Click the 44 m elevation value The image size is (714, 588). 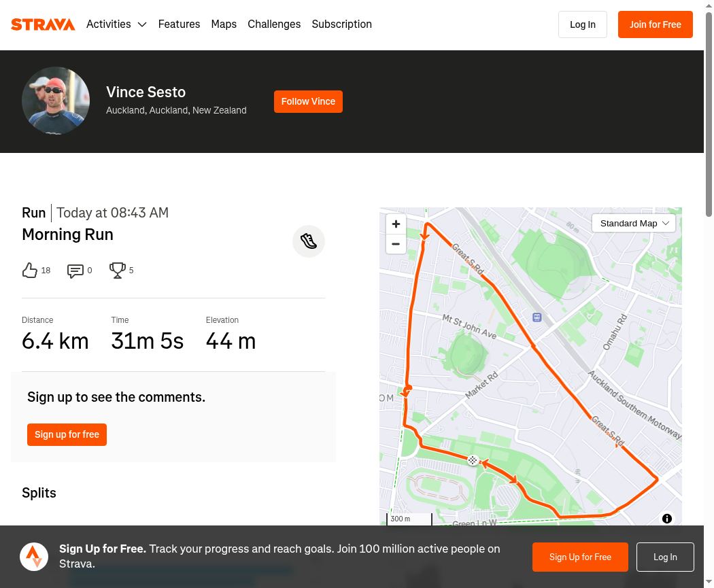[x=231, y=341]
